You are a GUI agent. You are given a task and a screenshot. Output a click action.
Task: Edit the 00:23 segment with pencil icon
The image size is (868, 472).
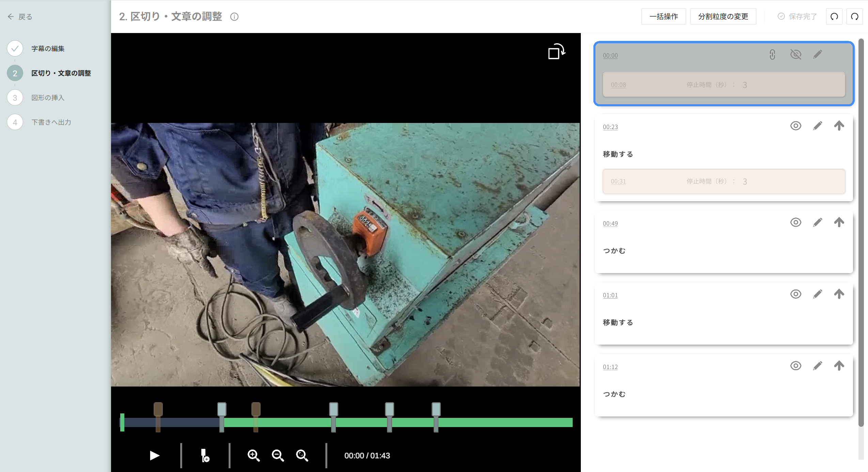point(817,126)
